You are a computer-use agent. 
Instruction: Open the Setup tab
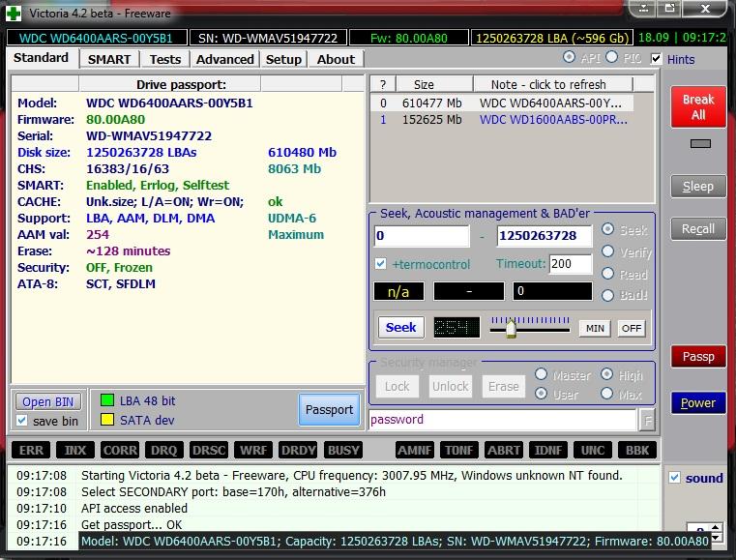[283, 59]
